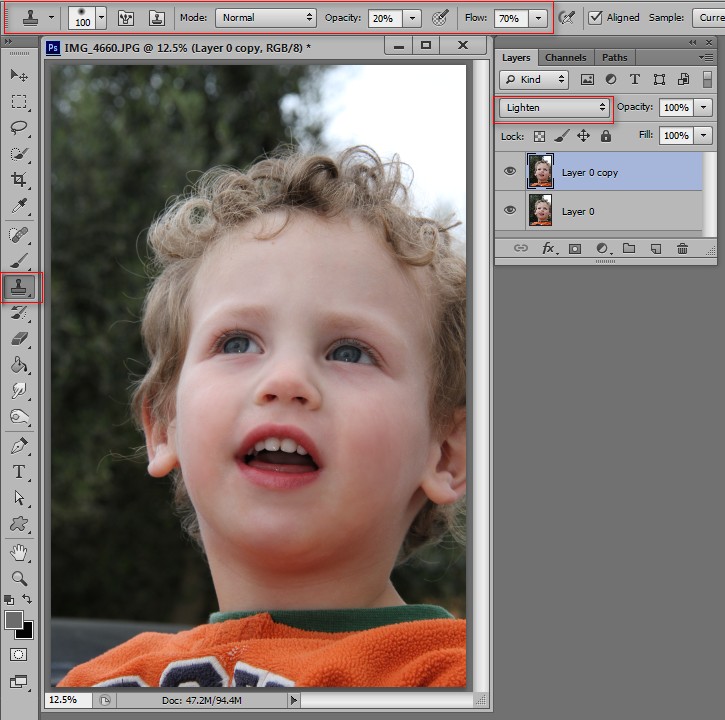Screen dimensions: 725x720
Task: Choose the Hand tool
Action: click(18, 552)
